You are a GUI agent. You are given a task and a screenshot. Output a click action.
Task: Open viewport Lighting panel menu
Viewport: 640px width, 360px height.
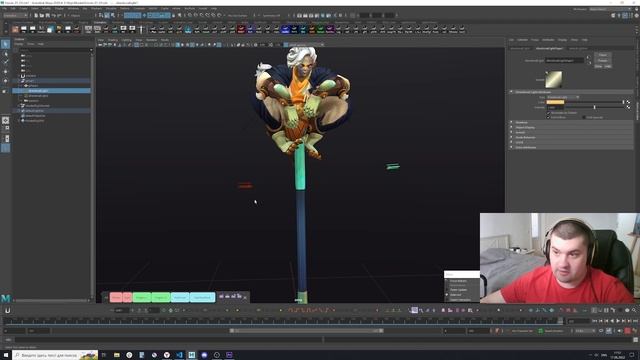pos(127,40)
